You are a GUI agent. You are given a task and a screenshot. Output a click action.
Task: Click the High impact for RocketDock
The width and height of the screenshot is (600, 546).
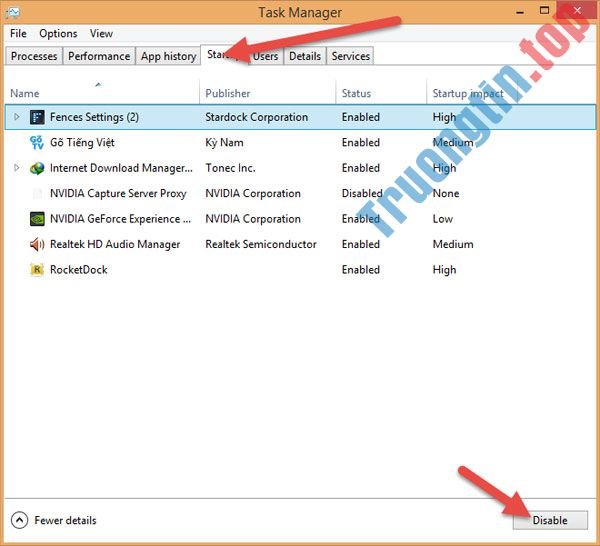tap(444, 270)
